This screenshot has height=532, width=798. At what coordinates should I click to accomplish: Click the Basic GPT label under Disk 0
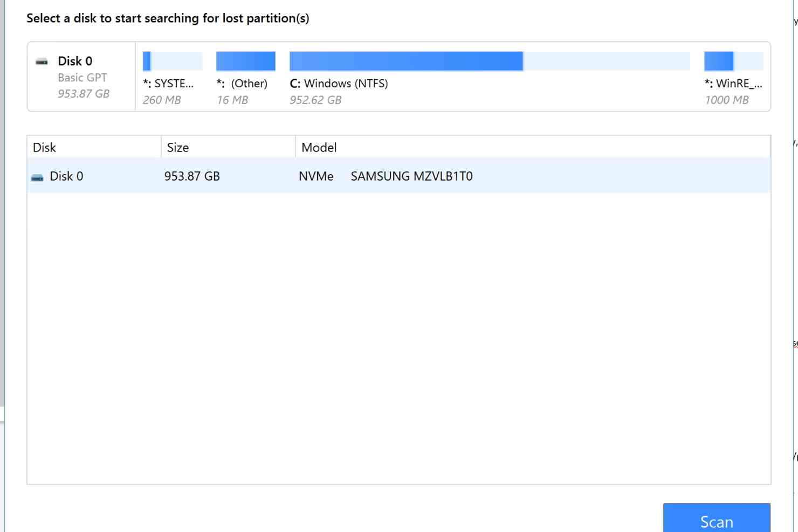[x=82, y=78]
